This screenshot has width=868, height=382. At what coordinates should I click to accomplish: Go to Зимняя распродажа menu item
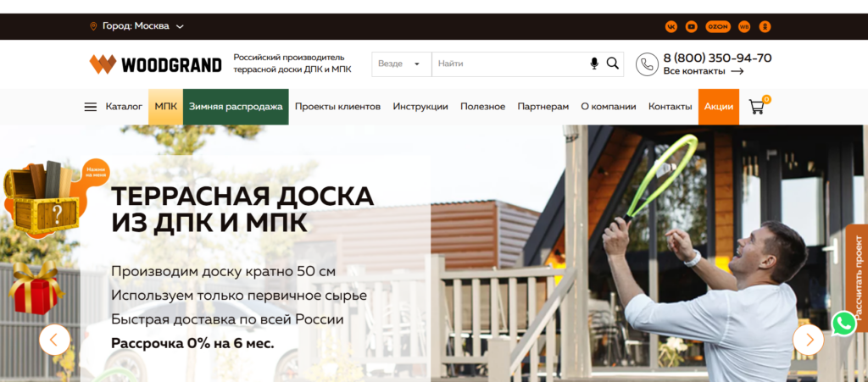coord(236,107)
